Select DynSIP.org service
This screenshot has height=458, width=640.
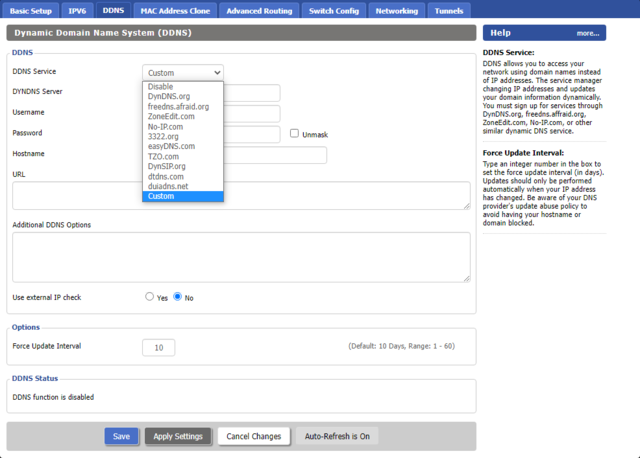click(x=183, y=166)
